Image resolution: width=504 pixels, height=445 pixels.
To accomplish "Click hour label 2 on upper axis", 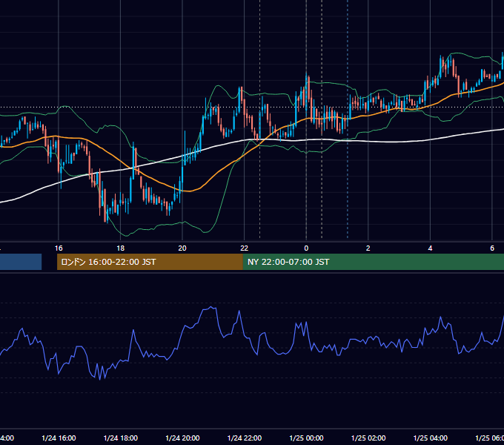I will [x=368, y=248].
